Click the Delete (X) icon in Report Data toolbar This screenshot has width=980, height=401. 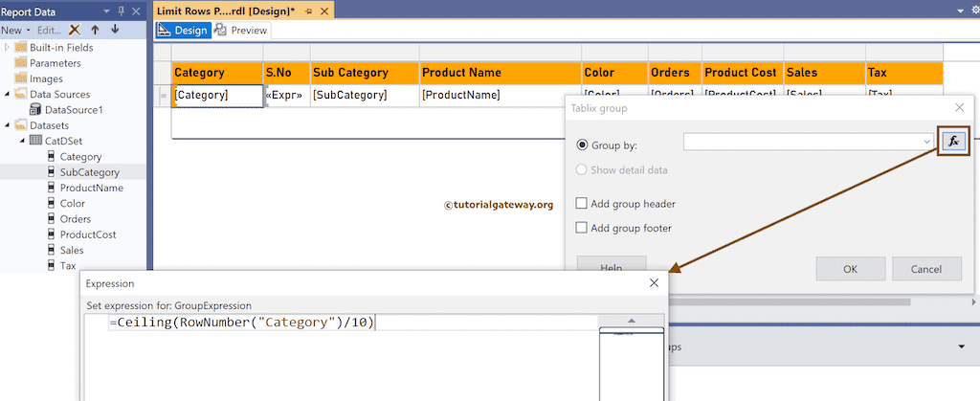click(75, 30)
